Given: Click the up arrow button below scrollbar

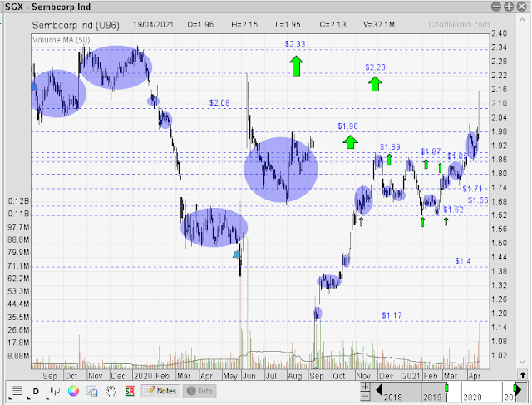Looking at the screenshot, I should click(523, 375).
